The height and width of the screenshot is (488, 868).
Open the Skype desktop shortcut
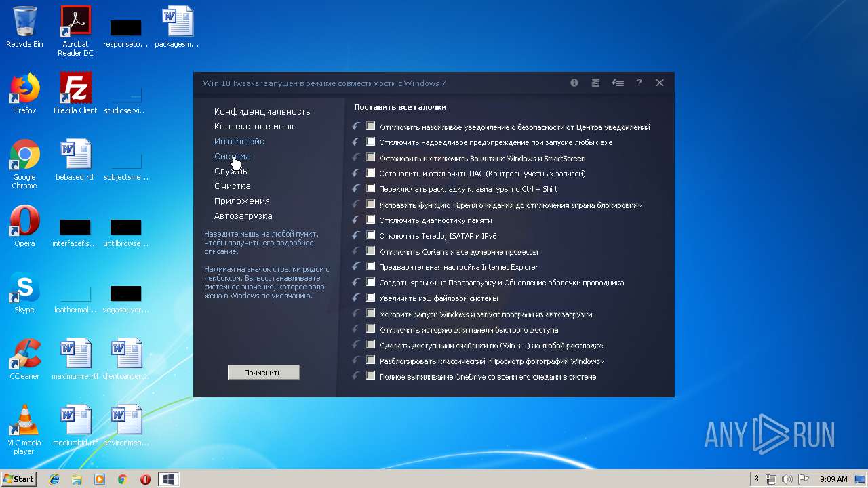[x=24, y=293]
